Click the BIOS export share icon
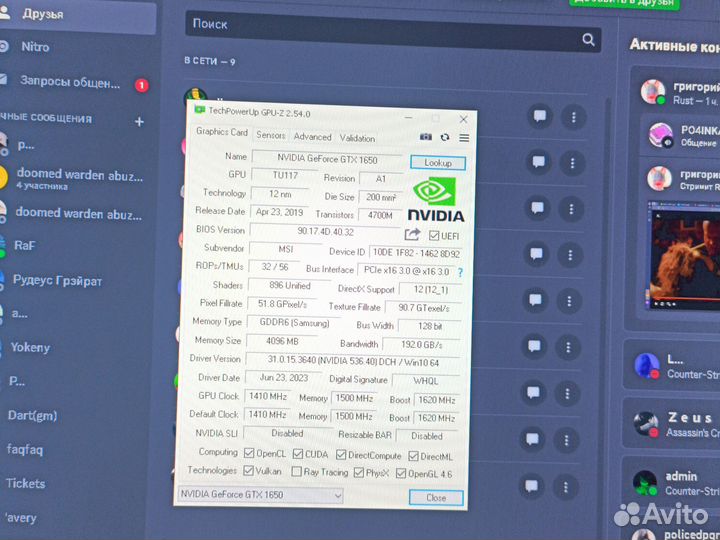 click(412, 234)
